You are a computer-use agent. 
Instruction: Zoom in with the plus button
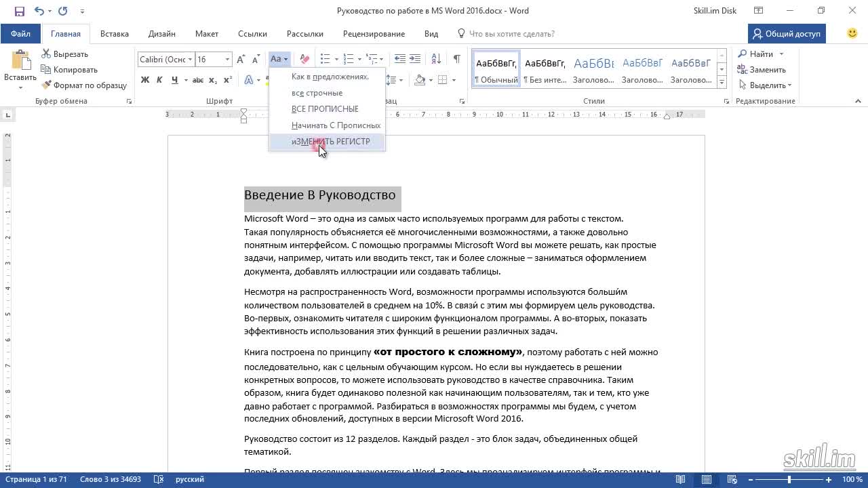click(829, 480)
